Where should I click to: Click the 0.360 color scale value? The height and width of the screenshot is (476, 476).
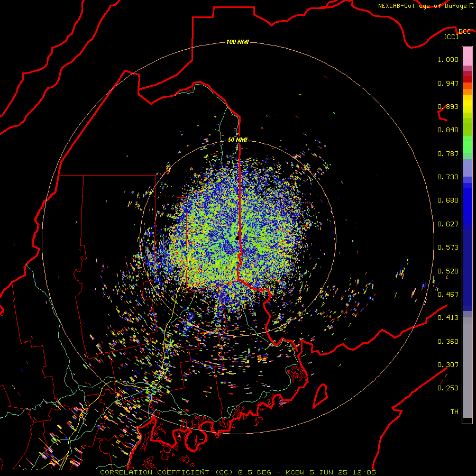click(448, 342)
